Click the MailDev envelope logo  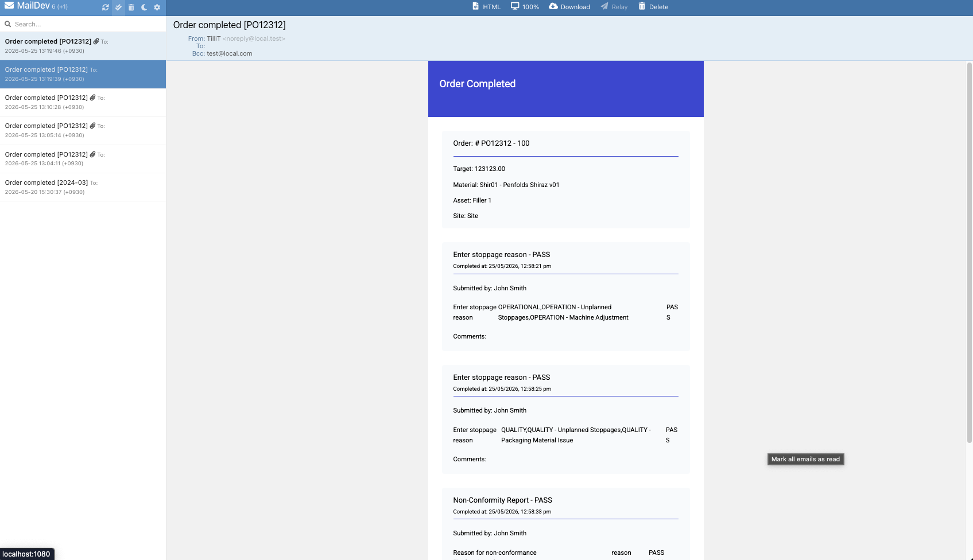pos(9,6)
